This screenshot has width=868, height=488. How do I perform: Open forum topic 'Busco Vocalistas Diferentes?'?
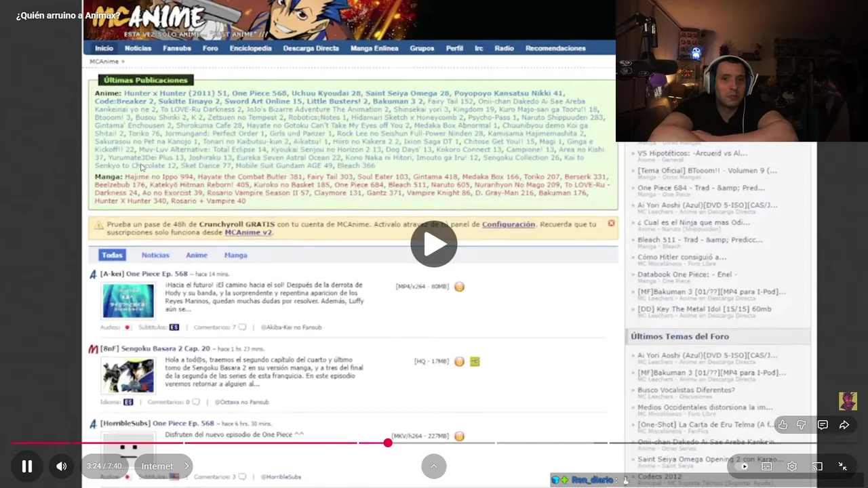(686, 390)
